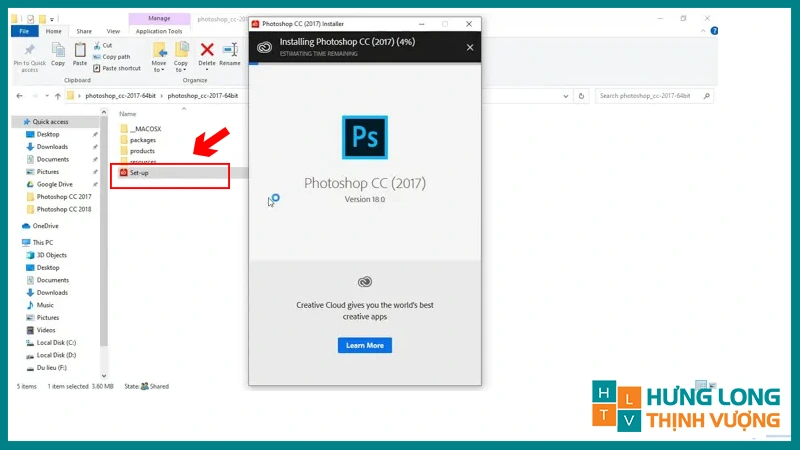The image size is (800, 450).
Task: Cancel installation with banner X
Action: (470, 47)
